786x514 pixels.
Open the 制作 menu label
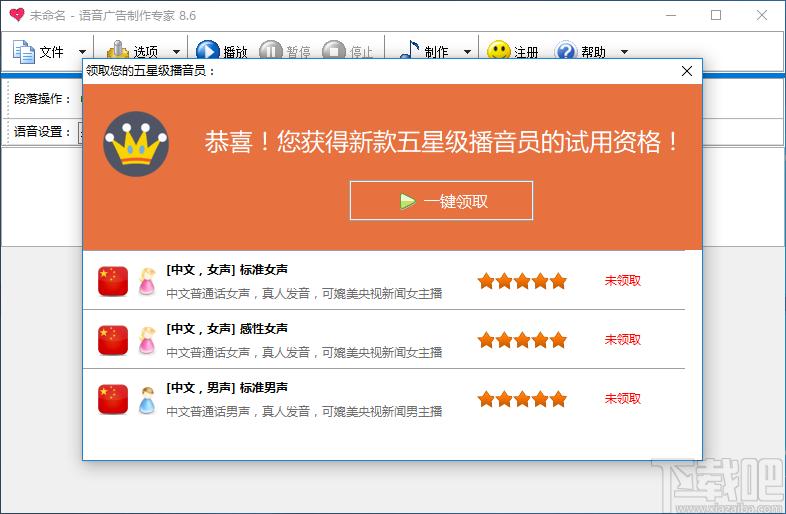pos(437,52)
